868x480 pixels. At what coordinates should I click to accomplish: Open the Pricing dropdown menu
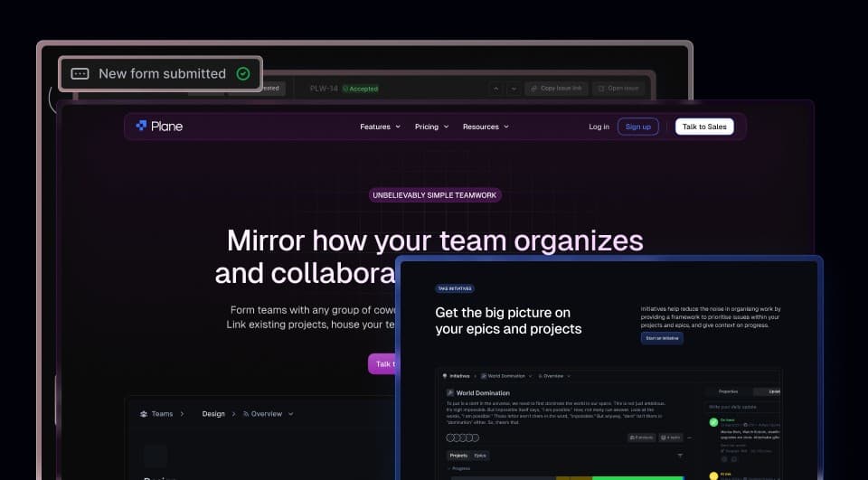[x=432, y=127]
